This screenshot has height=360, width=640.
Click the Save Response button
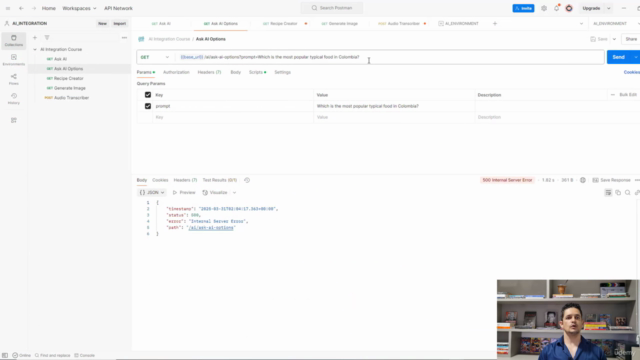tap(611, 180)
